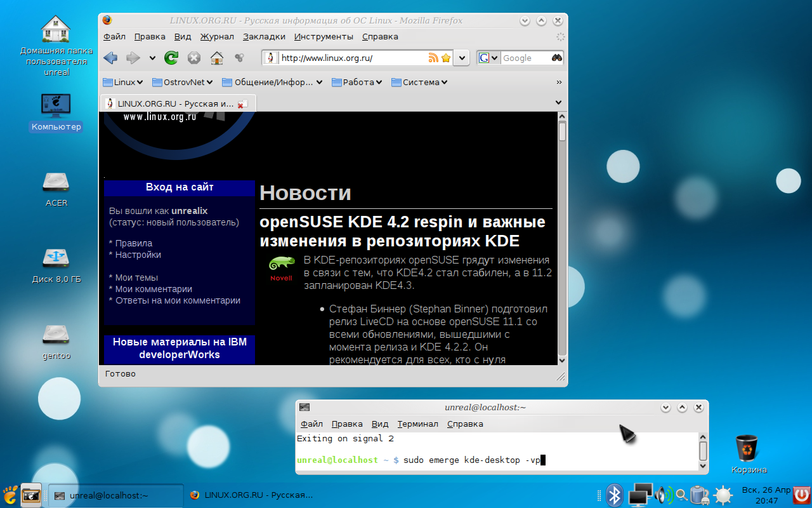
Task: Click the Firefox scrollbar down arrow
Action: [x=562, y=360]
